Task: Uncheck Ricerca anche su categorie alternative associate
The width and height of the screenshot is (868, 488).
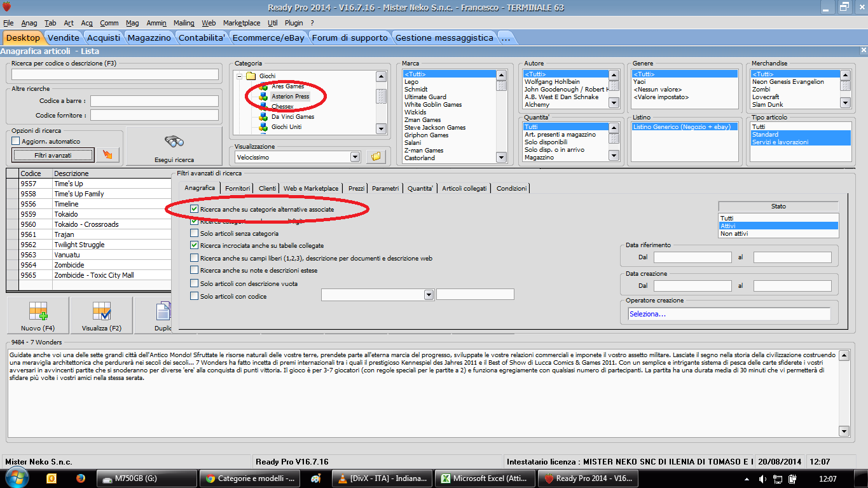Action: coord(195,208)
